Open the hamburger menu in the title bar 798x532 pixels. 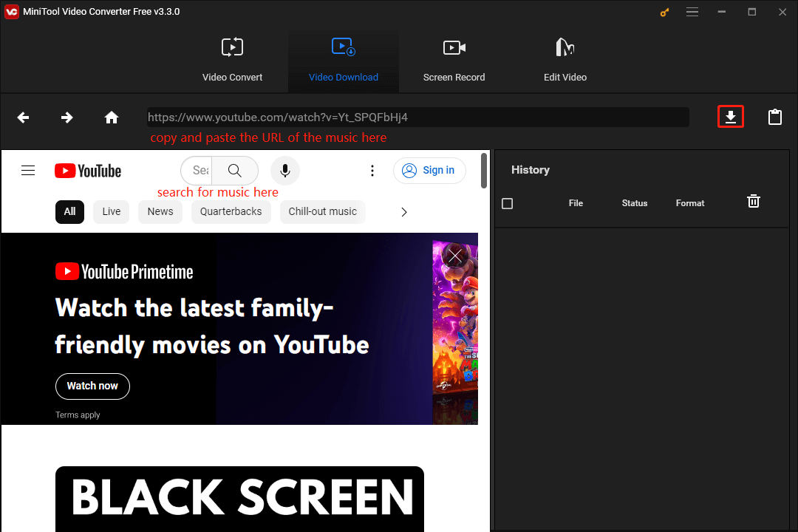pyautogui.click(x=692, y=12)
